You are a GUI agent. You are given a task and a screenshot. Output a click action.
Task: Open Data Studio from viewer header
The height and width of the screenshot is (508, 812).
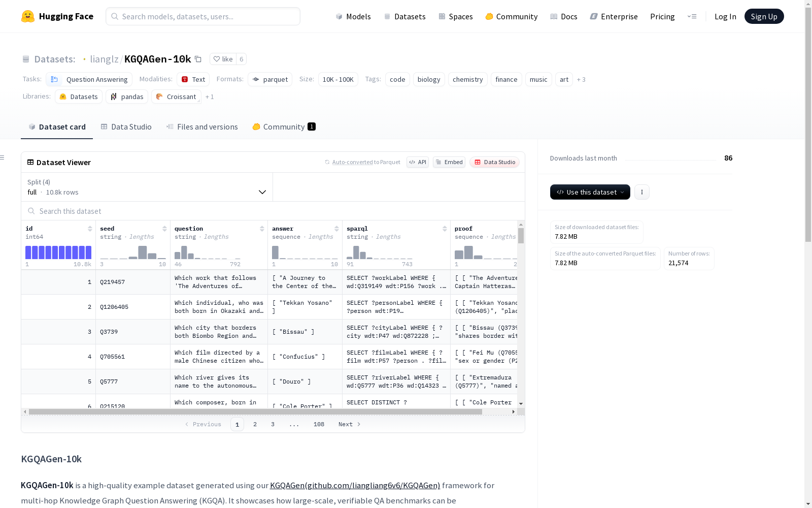coord(495,162)
